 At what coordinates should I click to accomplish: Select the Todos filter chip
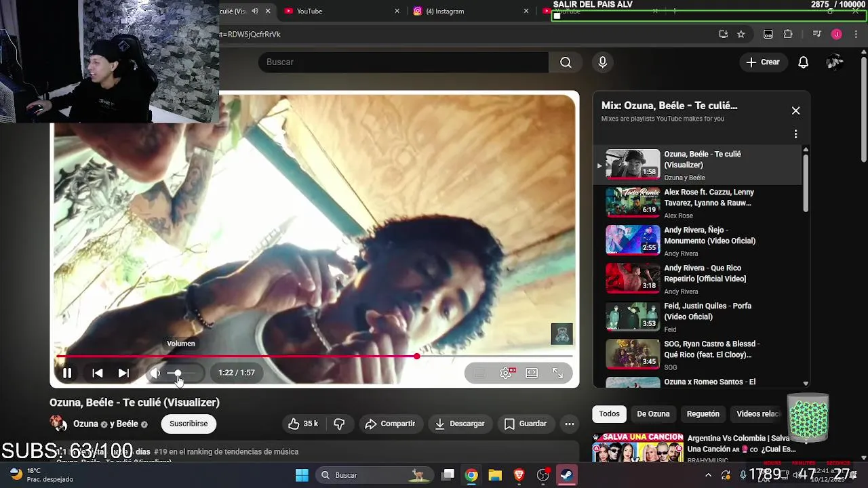pyautogui.click(x=609, y=414)
